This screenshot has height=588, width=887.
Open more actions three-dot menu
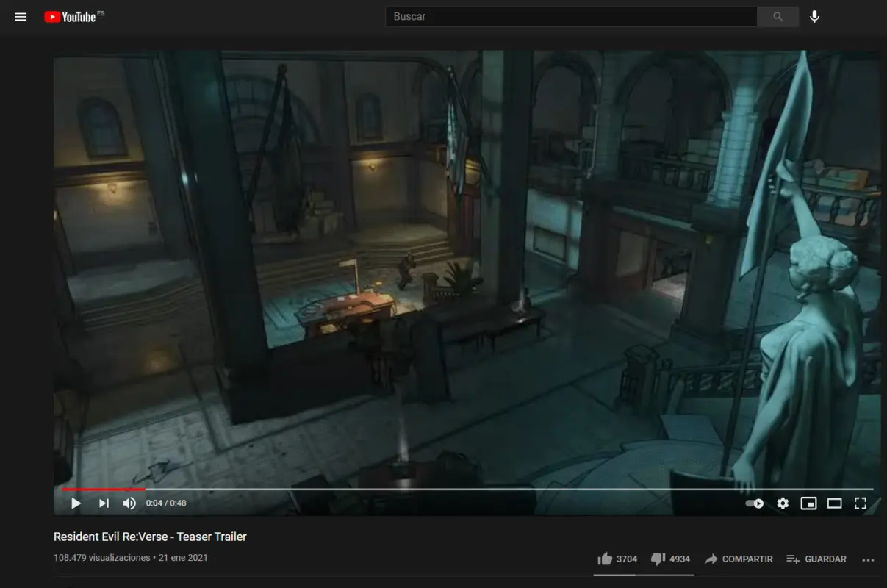868,559
